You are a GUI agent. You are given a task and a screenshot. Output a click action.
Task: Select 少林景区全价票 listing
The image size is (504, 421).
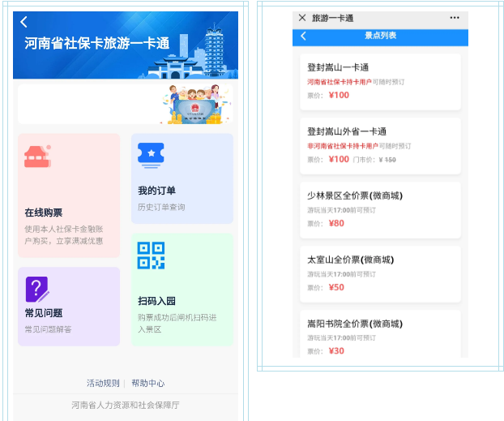(x=380, y=210)
